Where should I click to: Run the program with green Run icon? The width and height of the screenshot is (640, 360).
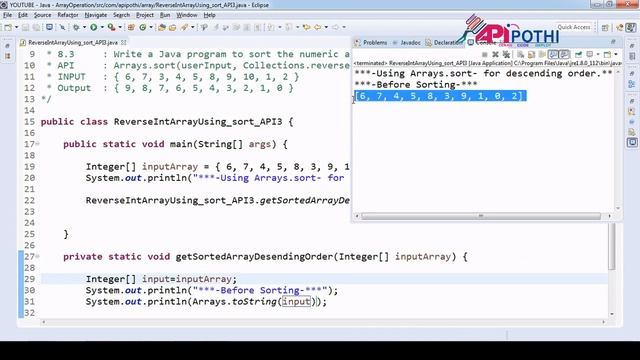tap(93, 27)
